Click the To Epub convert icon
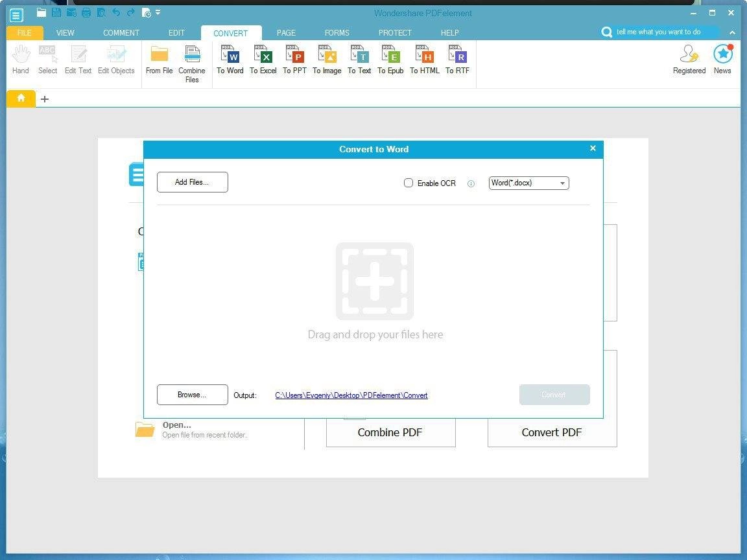 pos(390,60)
